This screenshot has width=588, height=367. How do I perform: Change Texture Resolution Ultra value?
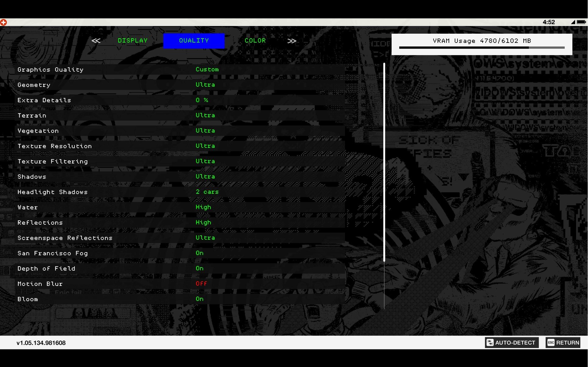(x=205, y=146)
